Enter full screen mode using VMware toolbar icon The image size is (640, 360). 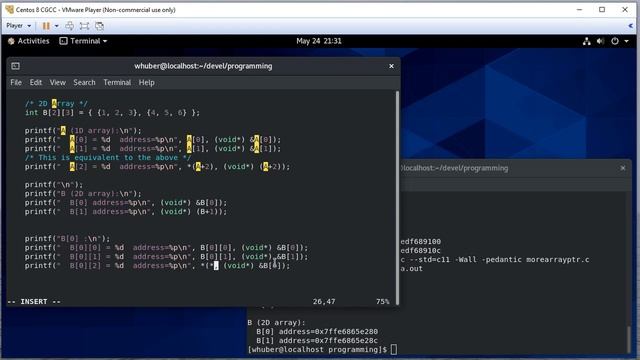pyautogui.click(x=84, y=26)
